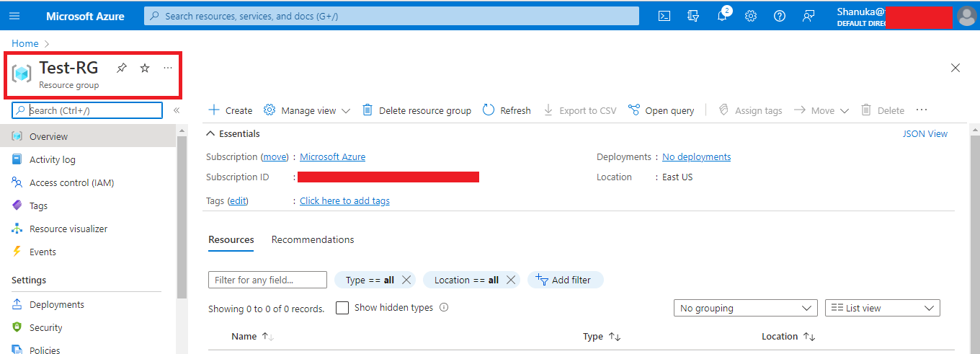Screen dimensions: 980x354
Task: Remove the Type == all filter
Action: coord(406,280)
